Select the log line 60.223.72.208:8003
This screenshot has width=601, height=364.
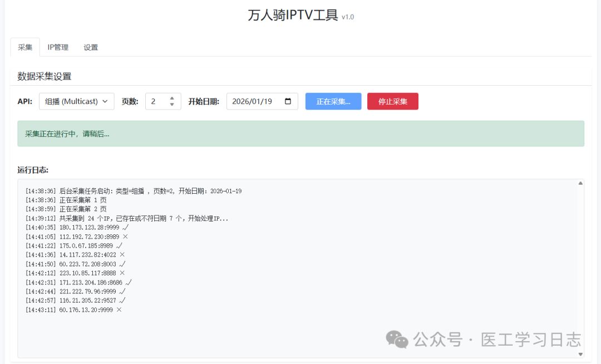(x=76, y=264)
